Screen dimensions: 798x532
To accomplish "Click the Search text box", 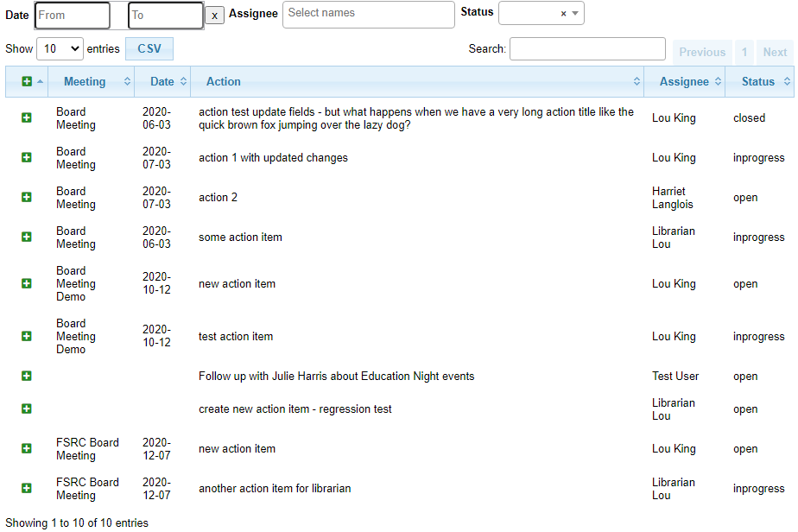I will (x=587, y=49).
